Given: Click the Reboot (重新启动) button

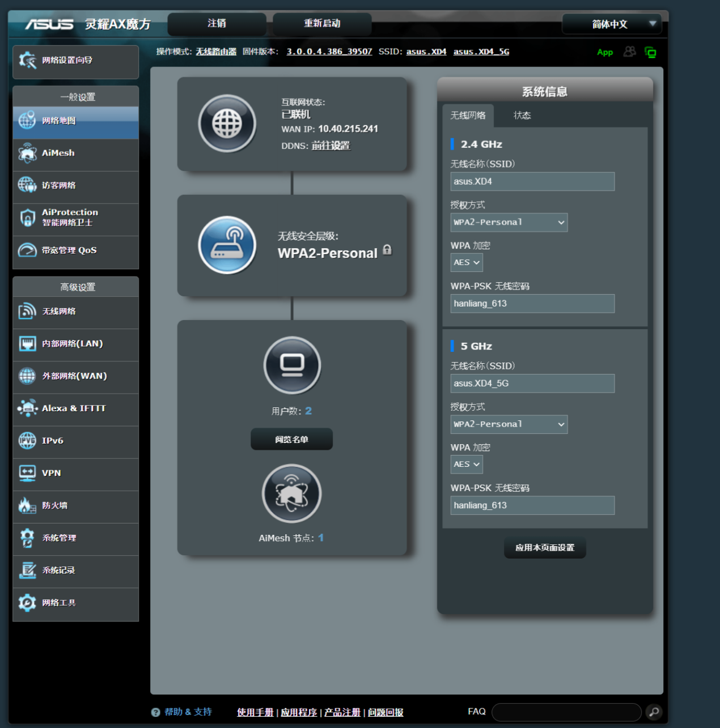Looking at the screenshot, I should (x=322, y=24).
